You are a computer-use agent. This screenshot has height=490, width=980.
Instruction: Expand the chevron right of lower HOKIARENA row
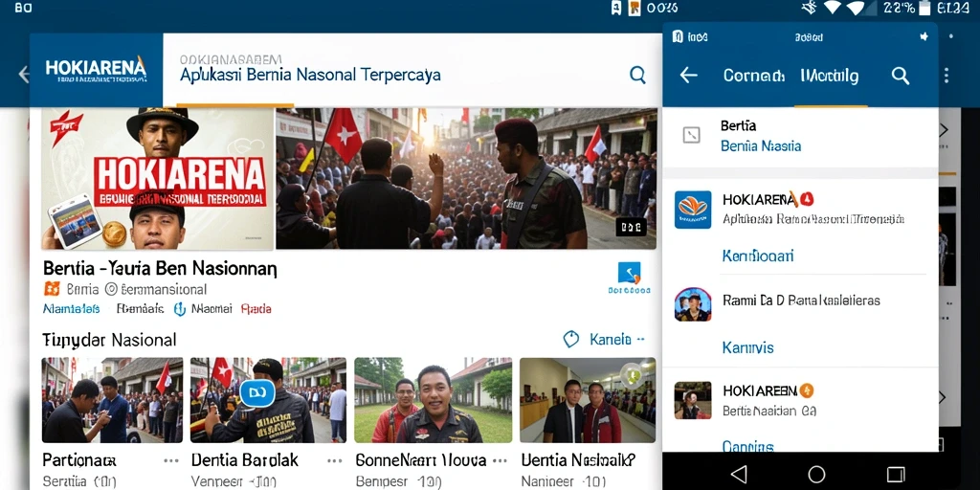tap(943, 397)
